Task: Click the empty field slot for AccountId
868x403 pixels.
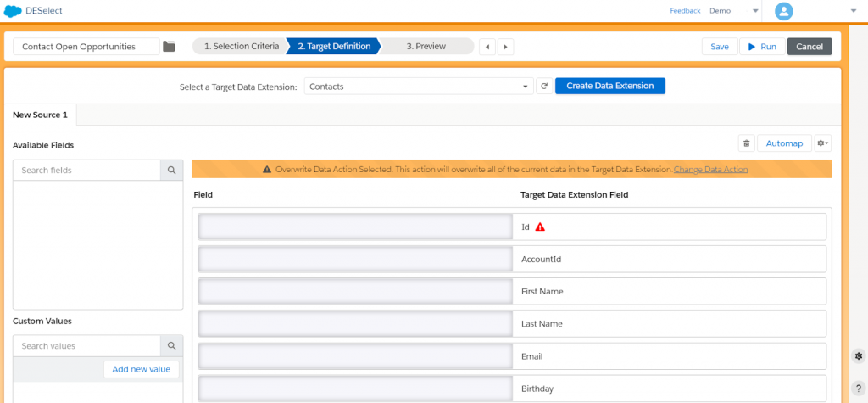Action: pos(355,259)
